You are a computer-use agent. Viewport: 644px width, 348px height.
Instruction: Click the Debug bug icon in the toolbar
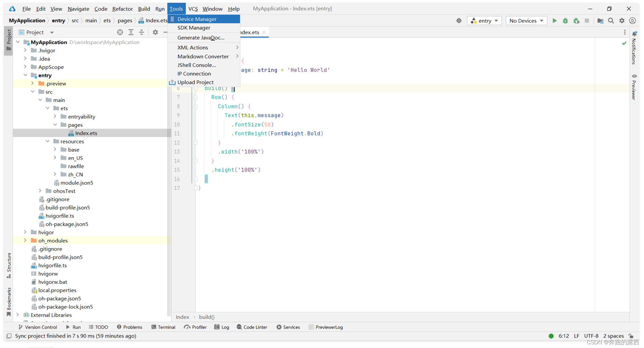565,21
